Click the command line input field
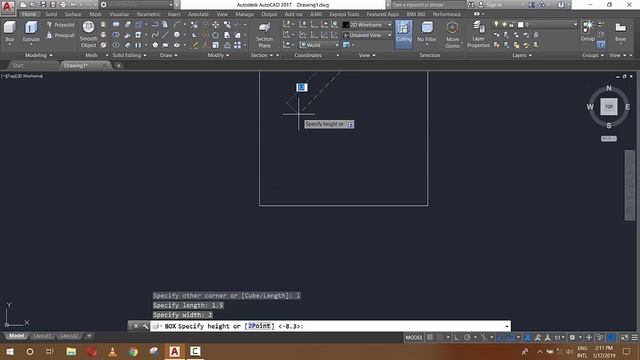 click(331, 326)
